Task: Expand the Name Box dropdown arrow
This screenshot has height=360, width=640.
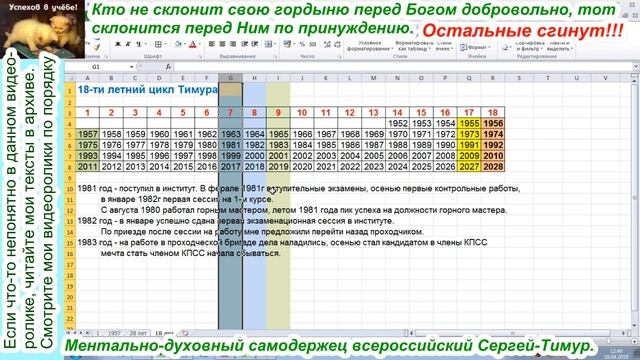Action: point(131,67)
